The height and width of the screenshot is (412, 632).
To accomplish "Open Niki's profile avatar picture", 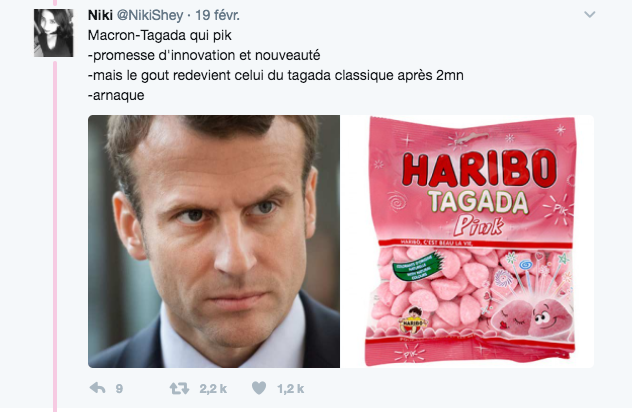I will tap(54, 33).
